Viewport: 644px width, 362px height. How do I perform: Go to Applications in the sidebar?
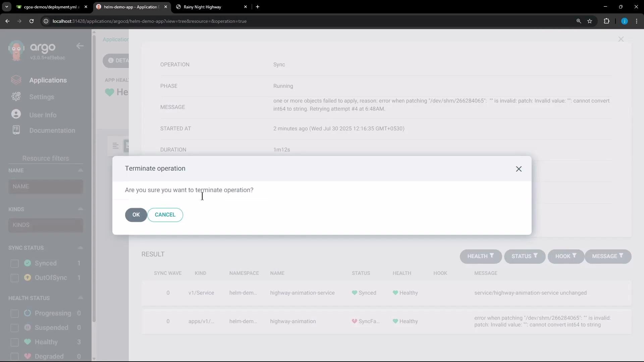48,80
